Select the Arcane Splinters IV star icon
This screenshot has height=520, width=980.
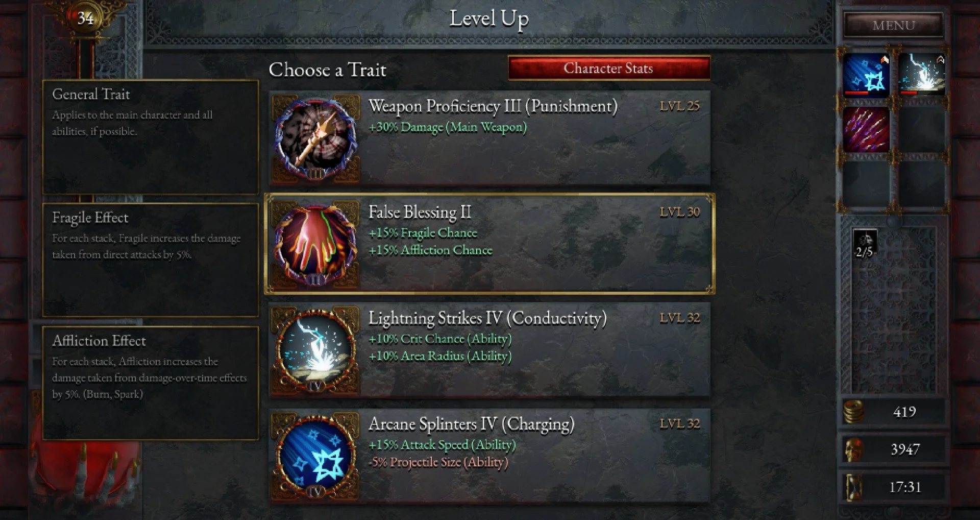coord(315,456)
